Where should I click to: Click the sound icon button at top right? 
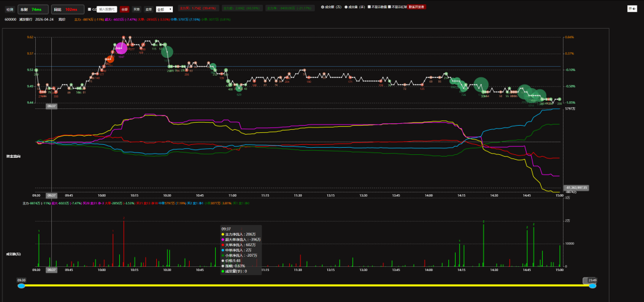[632, 9]
